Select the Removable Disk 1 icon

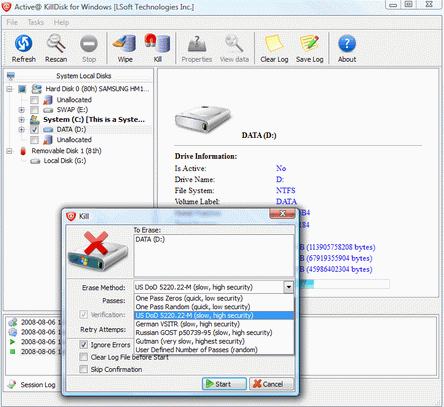click(x=23, y=151)
